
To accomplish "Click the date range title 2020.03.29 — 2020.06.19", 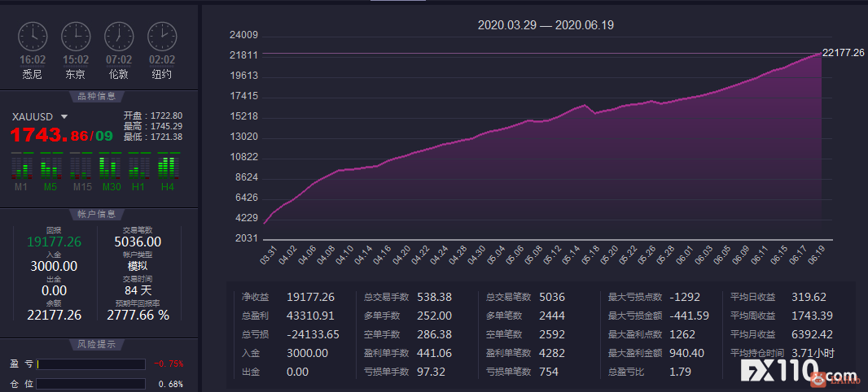I will 546,25.
